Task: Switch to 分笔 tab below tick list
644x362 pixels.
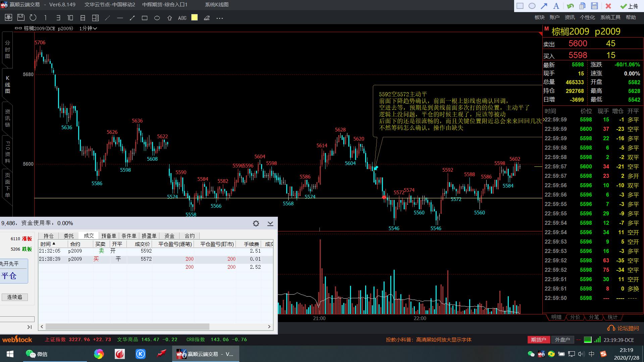Action: tap(594, 317)
